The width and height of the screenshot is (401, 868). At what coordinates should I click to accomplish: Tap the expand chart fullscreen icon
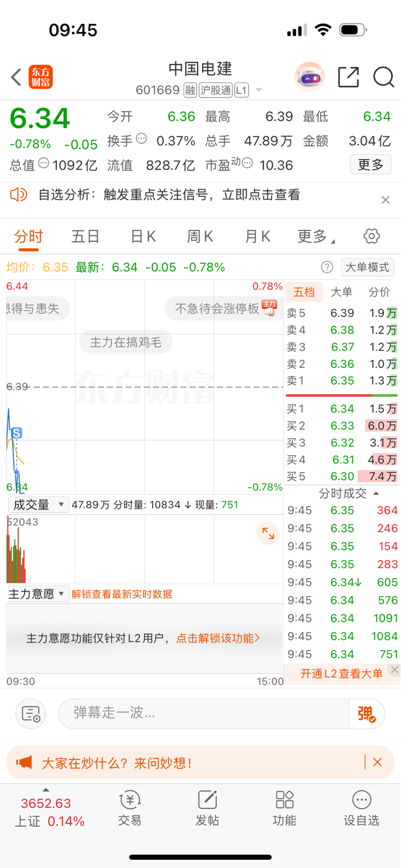coord(269,533)
